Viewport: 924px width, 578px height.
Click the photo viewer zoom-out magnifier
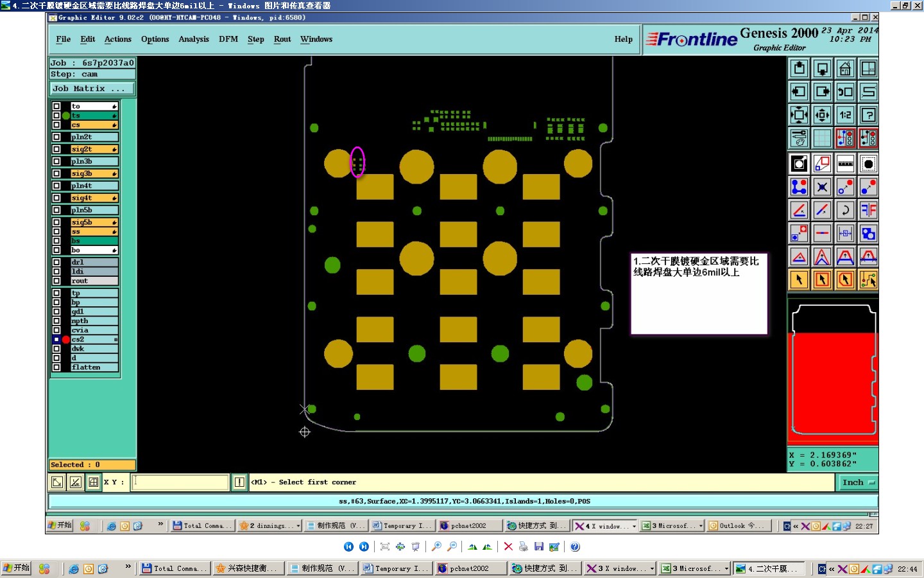452,547
